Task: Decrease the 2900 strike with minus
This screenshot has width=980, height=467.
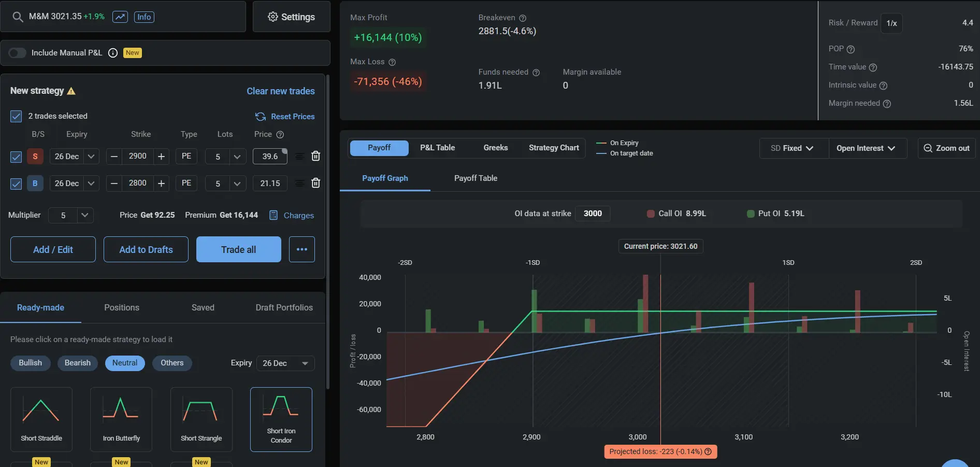Action: (114, 157)
